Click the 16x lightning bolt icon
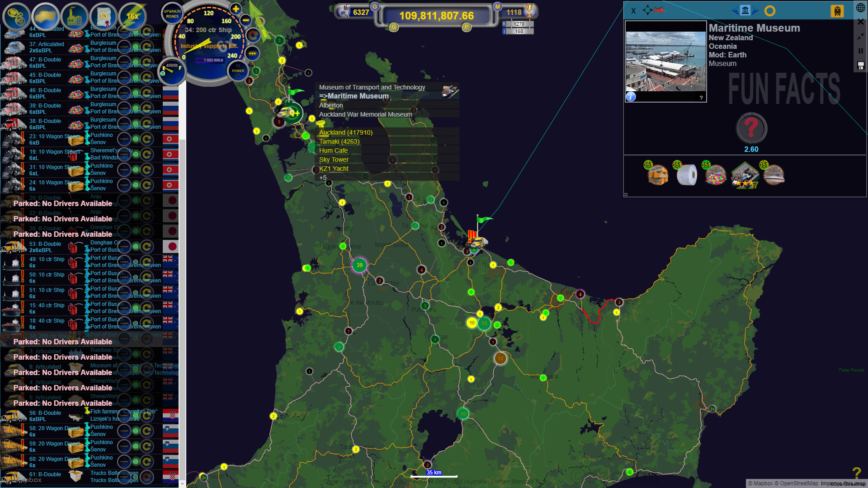The height and width of the screenshot is (488, 868). pos(133,17)
